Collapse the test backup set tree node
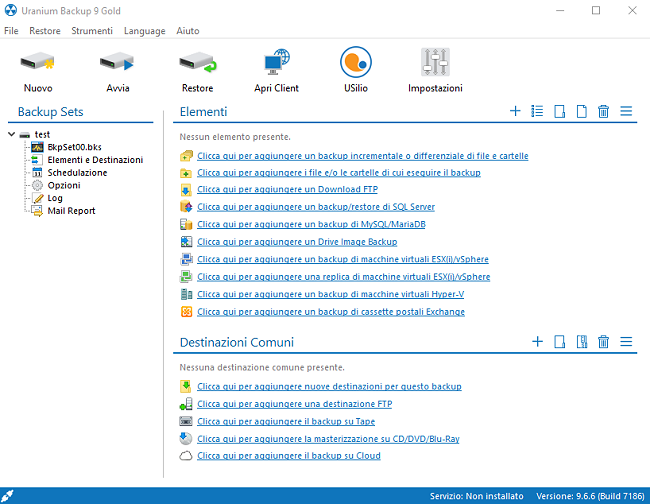 [x=12, y=134]
